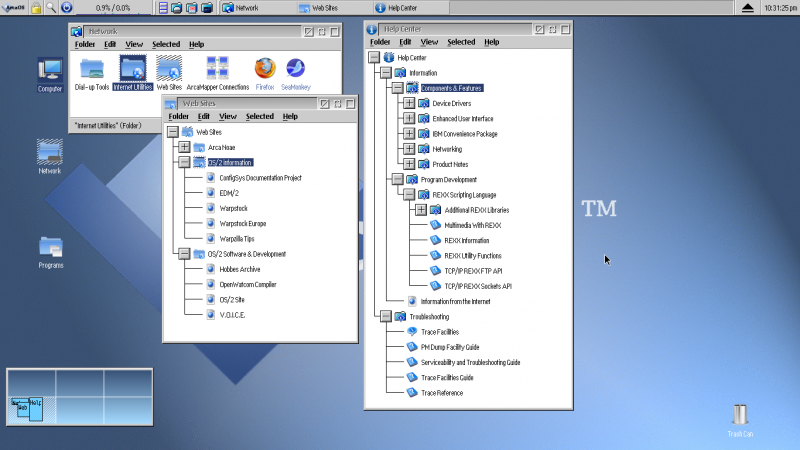Click the Trace Facilities icon
The image size is (800, 450).
[412, 332]
